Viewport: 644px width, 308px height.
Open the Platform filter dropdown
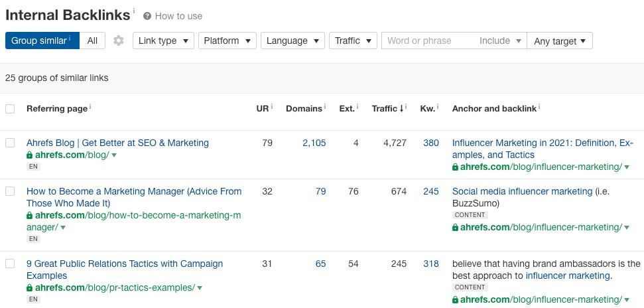[227, 40]
